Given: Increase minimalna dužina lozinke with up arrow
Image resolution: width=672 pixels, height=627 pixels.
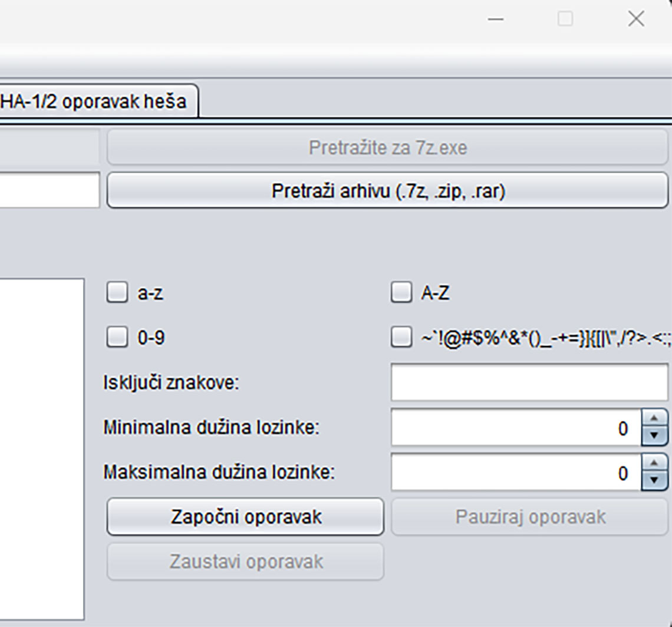Looking at the screenshot, I should pos(653,419).
